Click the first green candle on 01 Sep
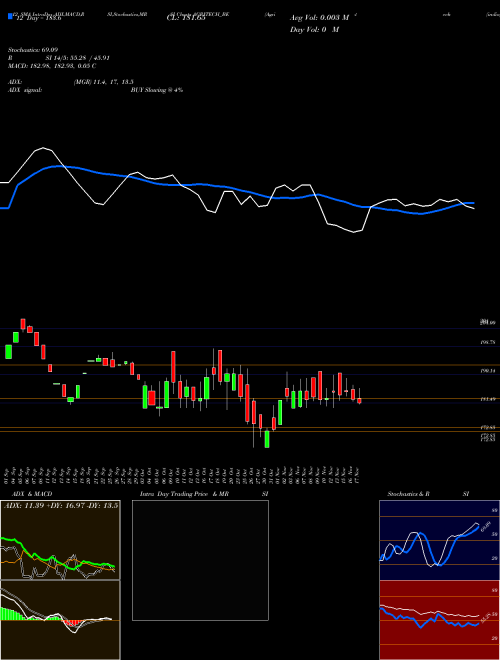 coord(8,352)
